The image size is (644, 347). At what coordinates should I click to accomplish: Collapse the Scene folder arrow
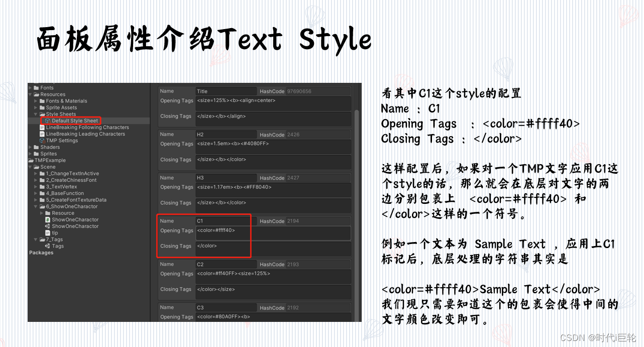pyautogui.click(x=31, y=167)
